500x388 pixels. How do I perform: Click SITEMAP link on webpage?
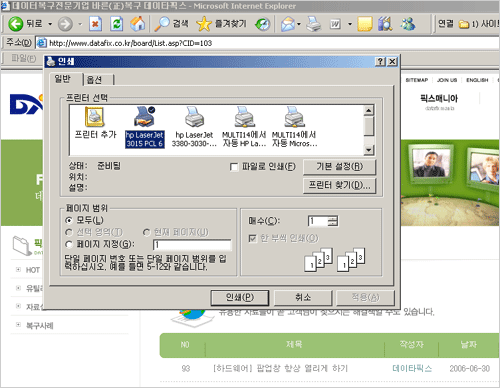(417, 80)
